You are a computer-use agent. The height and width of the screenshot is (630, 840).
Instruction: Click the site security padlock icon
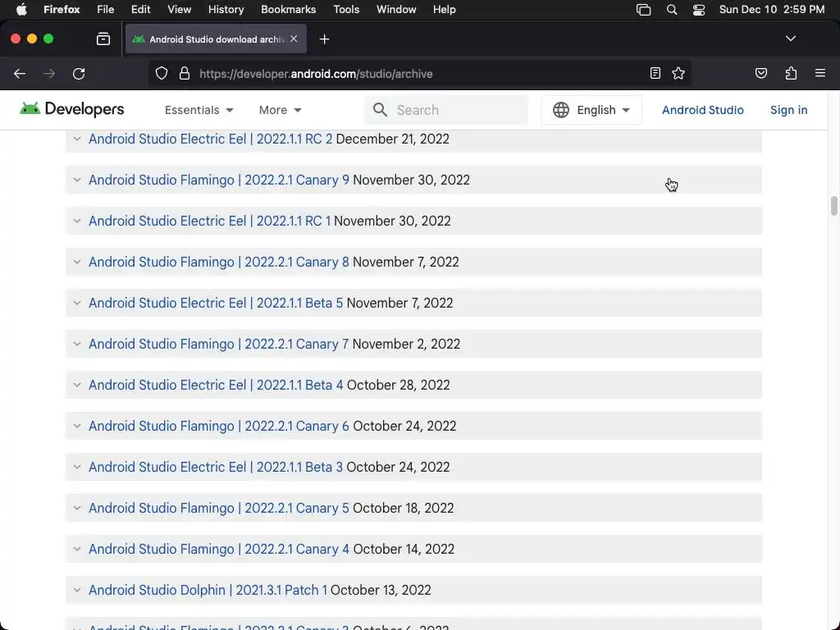click(x=185, y=73)
